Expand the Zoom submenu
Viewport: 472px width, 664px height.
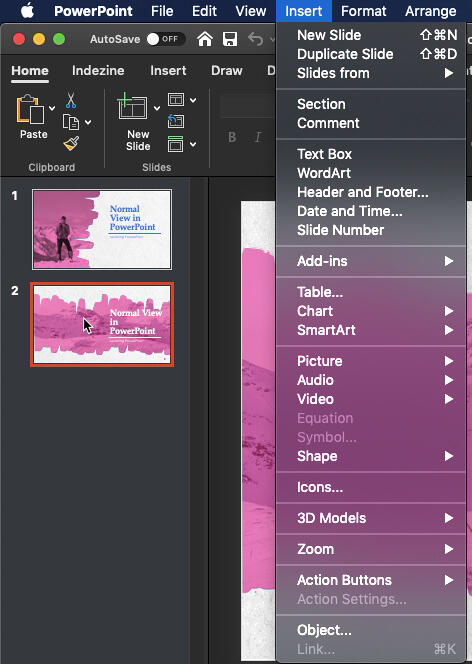371,549
